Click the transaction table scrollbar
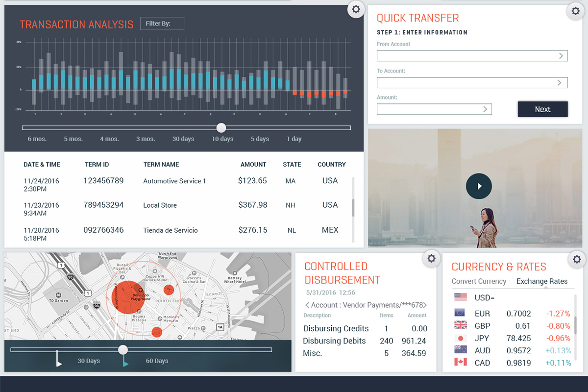The width and height of the screenshot is (588, 392). tap(353, 208)
